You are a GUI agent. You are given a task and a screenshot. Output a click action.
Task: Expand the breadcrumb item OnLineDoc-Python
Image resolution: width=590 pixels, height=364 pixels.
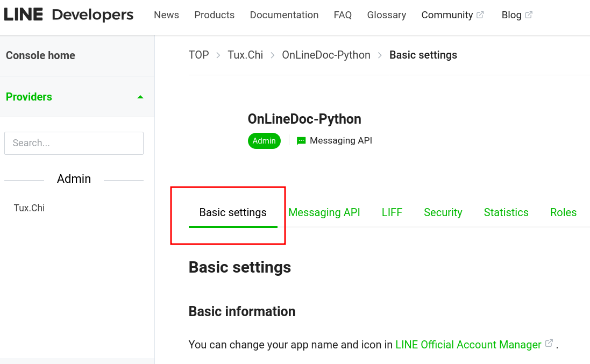pyautogui.click(x=326, y=55)
